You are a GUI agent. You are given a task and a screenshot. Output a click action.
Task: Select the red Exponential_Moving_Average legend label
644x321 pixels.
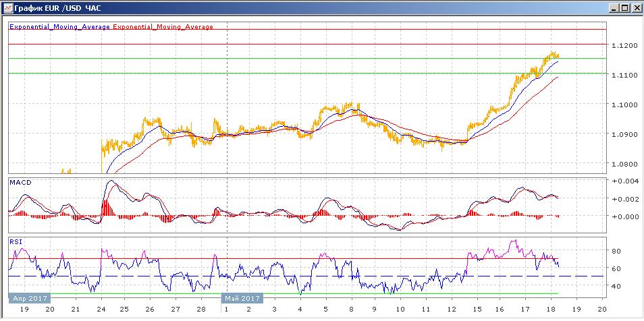click(x=163, y=27)
